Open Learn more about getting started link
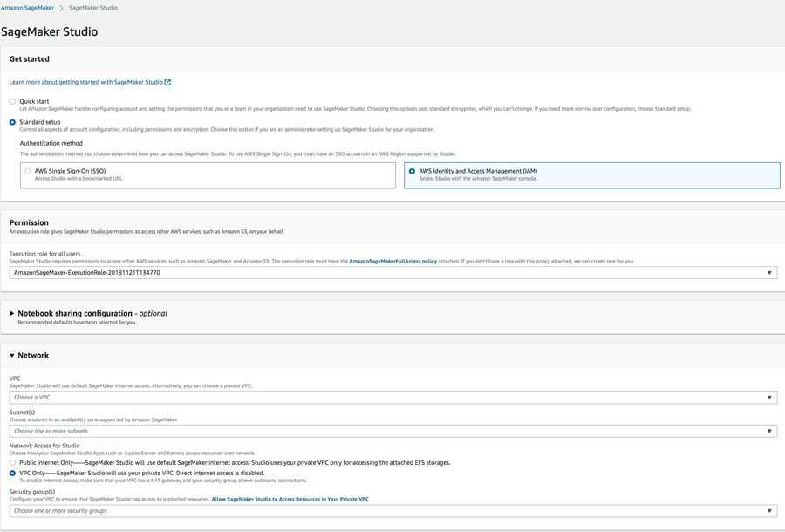The width and height of the screenshot is (785, 532). 85,82
